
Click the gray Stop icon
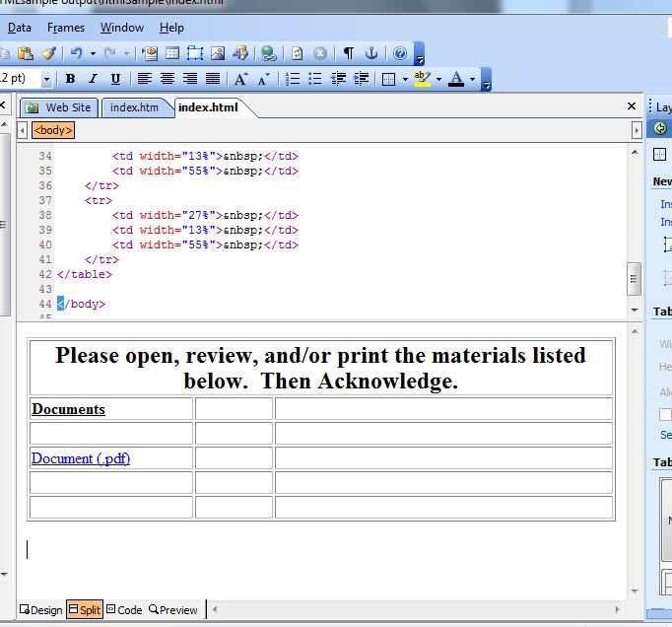[x=320, y=53]
